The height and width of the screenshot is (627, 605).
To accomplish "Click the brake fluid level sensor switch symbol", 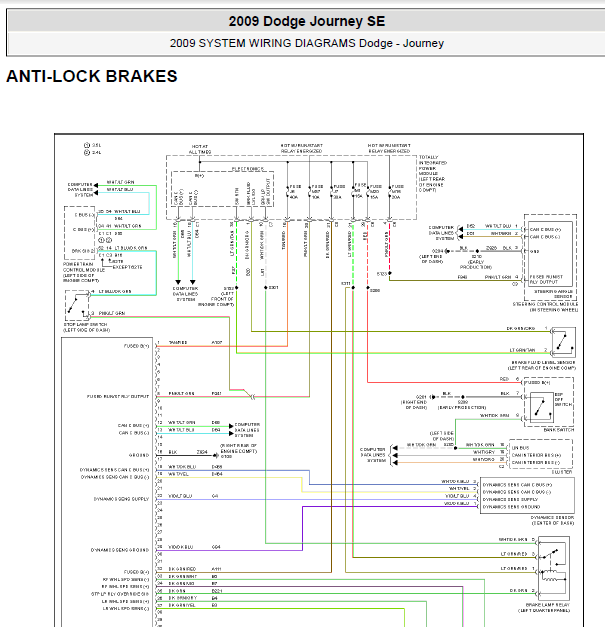I will point(563,342).
